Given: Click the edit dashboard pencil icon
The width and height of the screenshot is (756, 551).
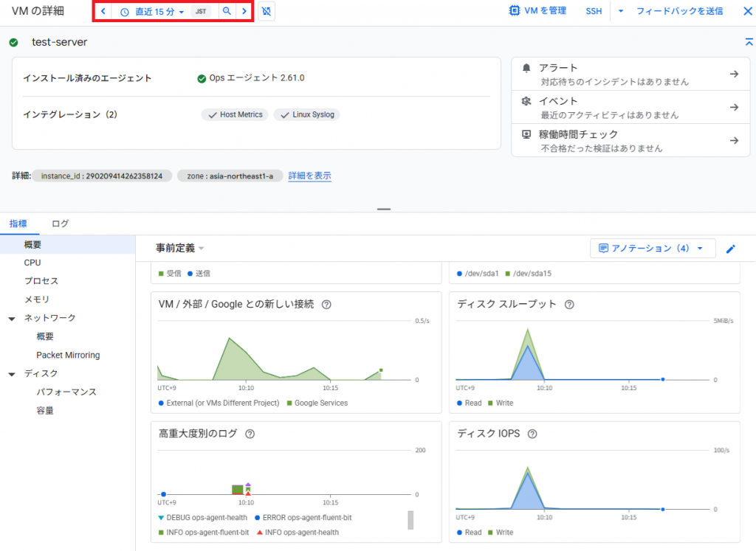Looking at the screenshot, I should tap(731, 249).
